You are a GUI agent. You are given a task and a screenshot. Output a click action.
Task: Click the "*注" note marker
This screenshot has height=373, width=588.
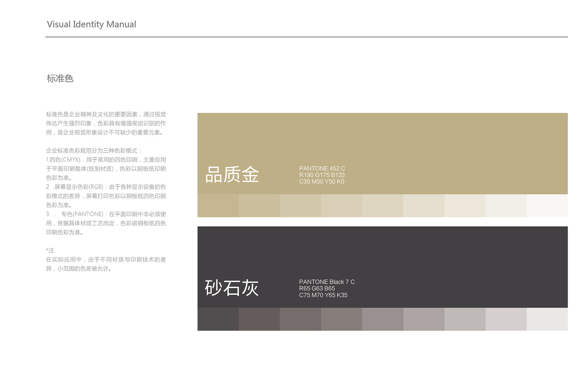50,251
